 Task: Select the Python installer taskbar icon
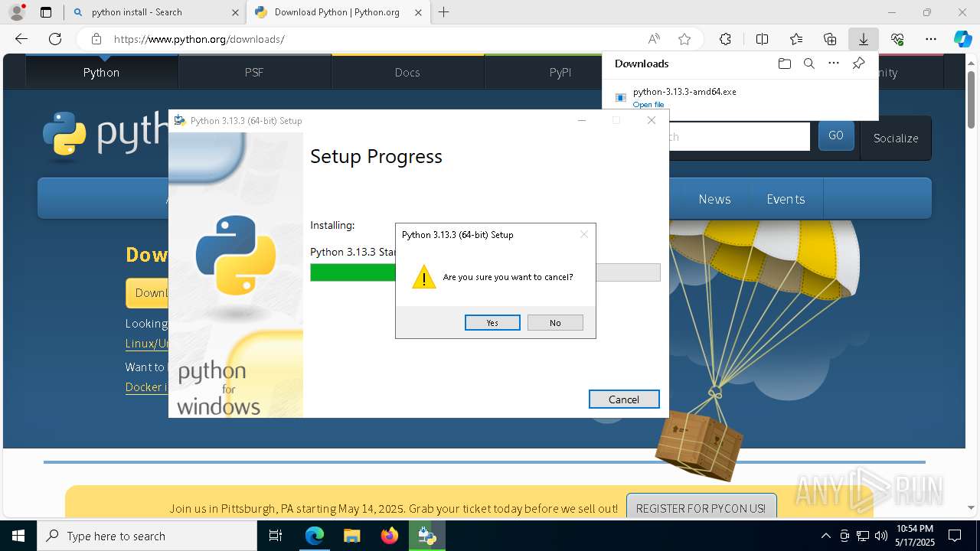tap(426, 536)
